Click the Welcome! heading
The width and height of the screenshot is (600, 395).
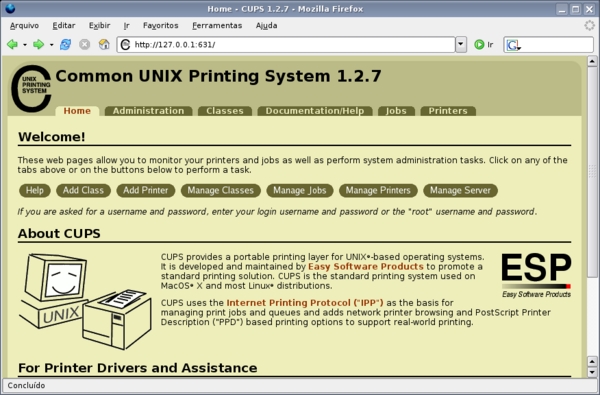[52, 137]
